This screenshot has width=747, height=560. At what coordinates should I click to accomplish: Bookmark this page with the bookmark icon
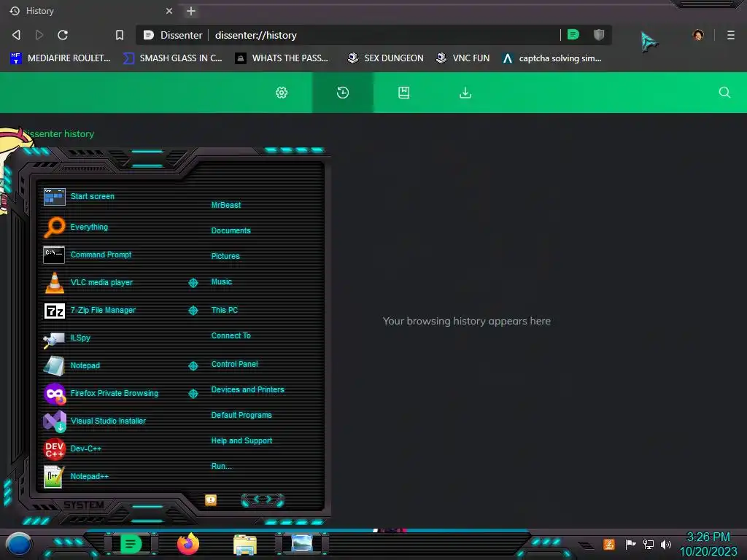[120, 35]
